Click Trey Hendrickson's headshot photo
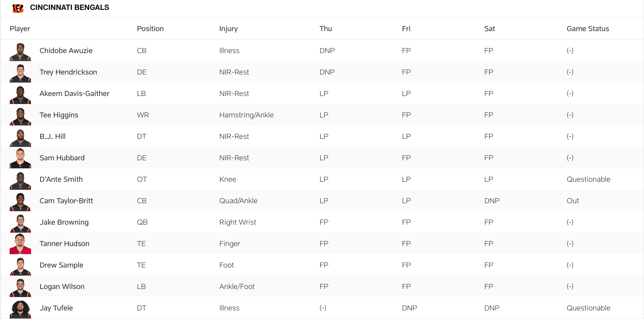 coord(20,73)
